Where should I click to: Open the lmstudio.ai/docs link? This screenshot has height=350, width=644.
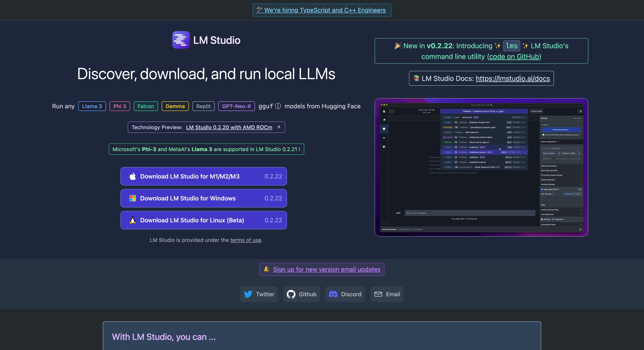tap(513, 78)
